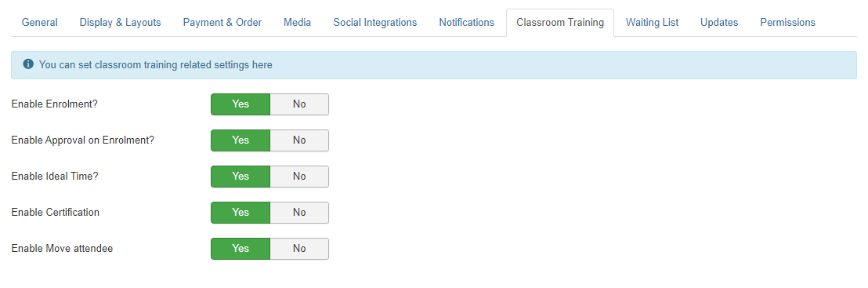Disable Approval on Enrolment with No
This screenshot has width=868, height=288.
click(x=299, y=140)
